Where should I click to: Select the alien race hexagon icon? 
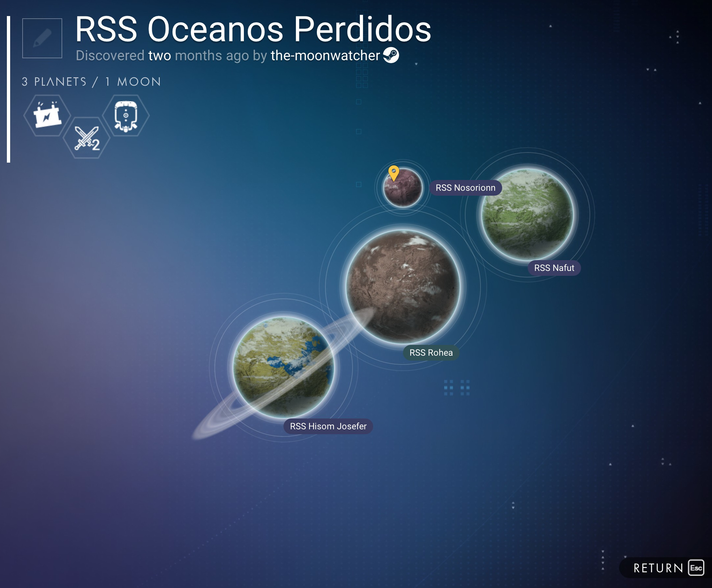click(x=126, y=116)
